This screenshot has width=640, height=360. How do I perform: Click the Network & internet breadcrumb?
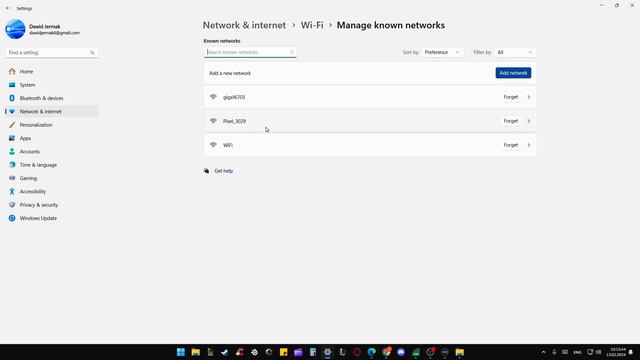coord(244,25)
